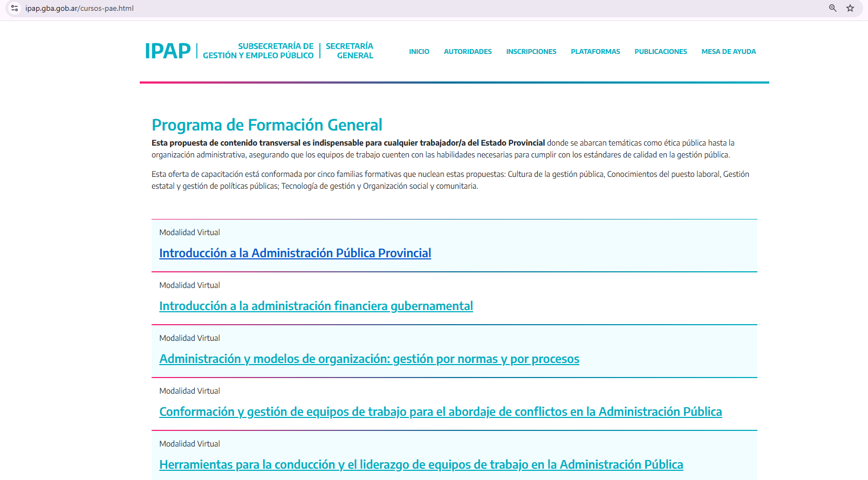Bookmark this page with the star icon
868x480 pixels.
point(850,8)
